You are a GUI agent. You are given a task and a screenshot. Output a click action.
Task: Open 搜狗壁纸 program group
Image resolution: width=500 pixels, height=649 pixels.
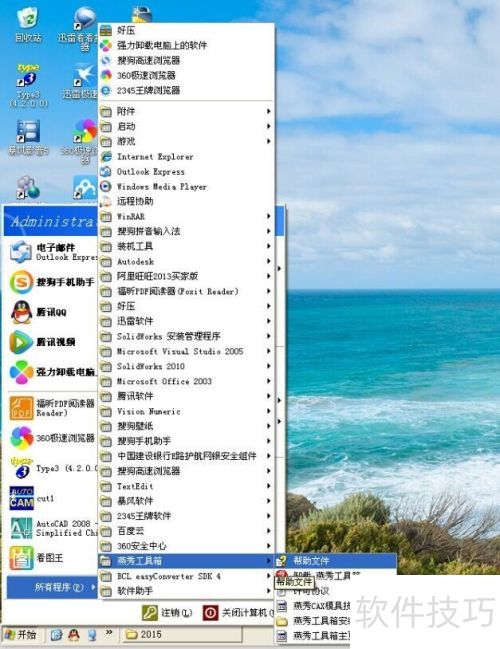pyautogui.click(x=187, y=426)
